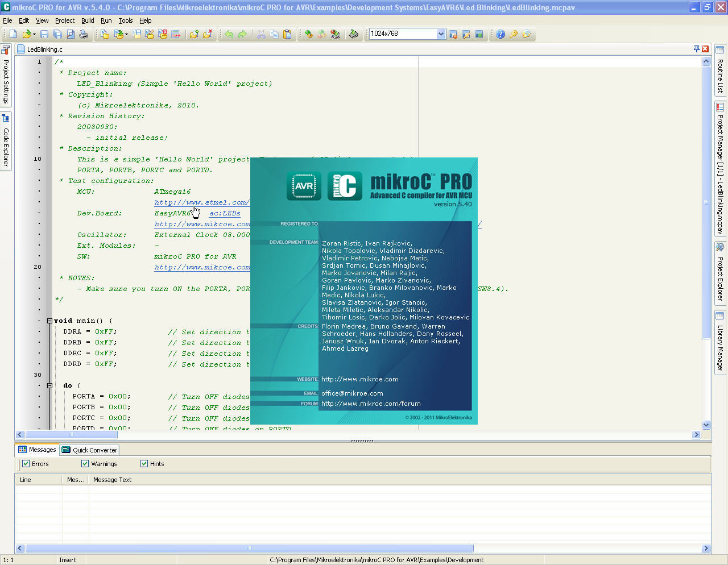Screen dimensions: 728x565
Task: Click the Cut scissors icon
Action: [261, 34]
